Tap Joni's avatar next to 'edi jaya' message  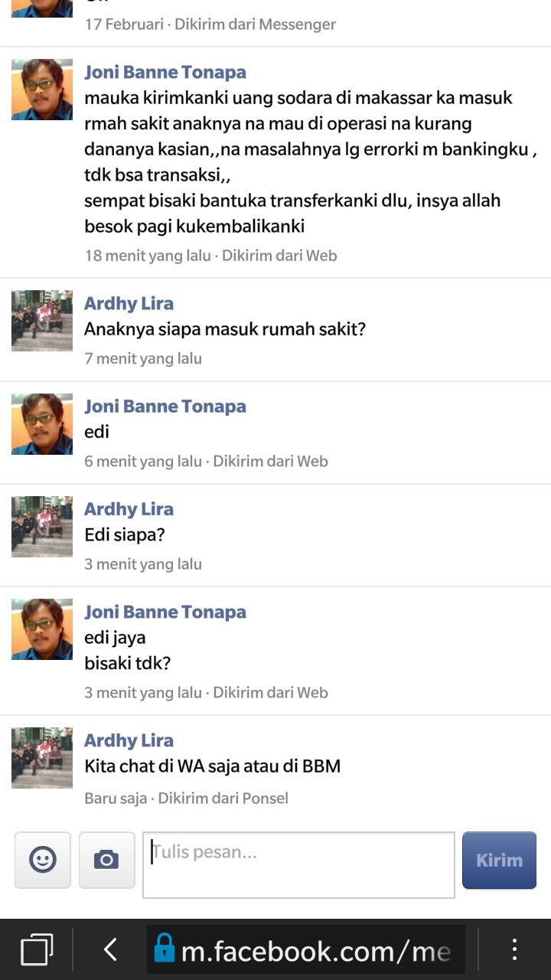[42, 629]
